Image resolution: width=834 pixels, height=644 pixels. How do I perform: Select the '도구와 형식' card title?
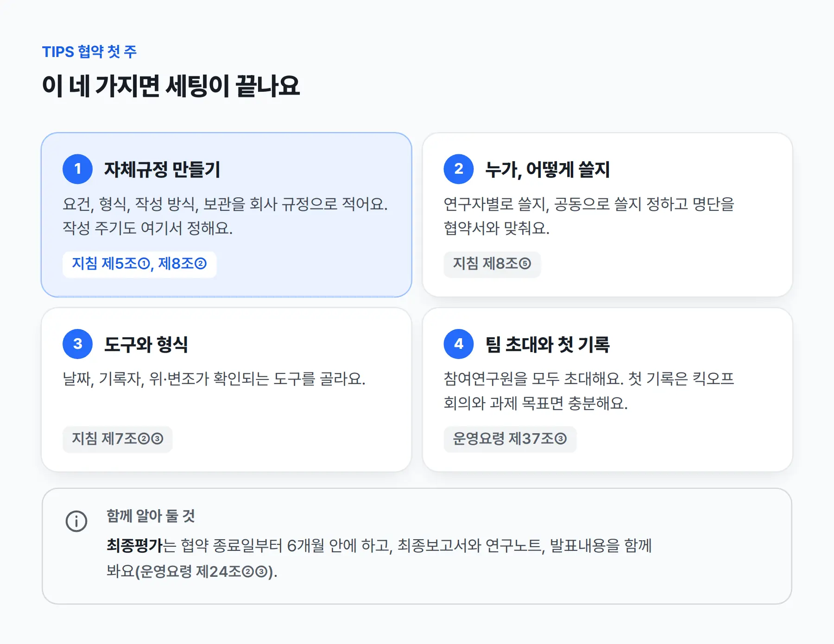146,344
